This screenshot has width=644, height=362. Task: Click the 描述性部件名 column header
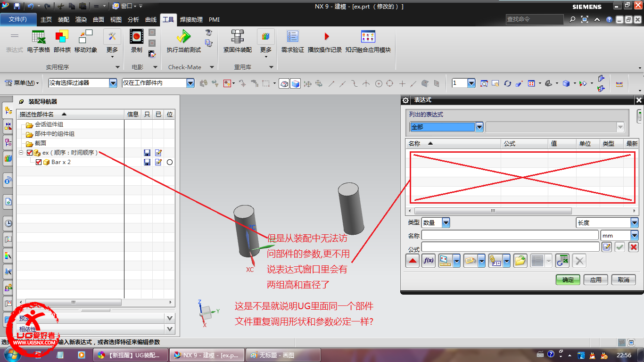(71, 114)
